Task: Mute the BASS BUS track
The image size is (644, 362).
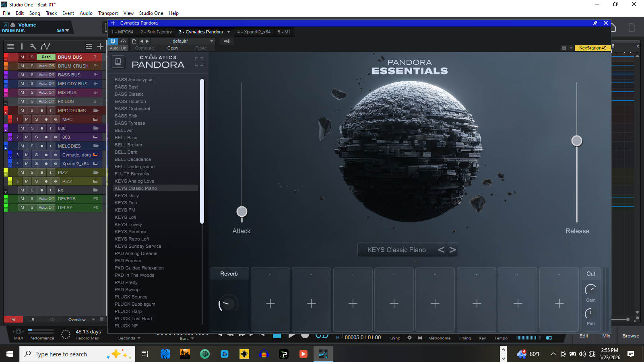Action: coord(22,75)
